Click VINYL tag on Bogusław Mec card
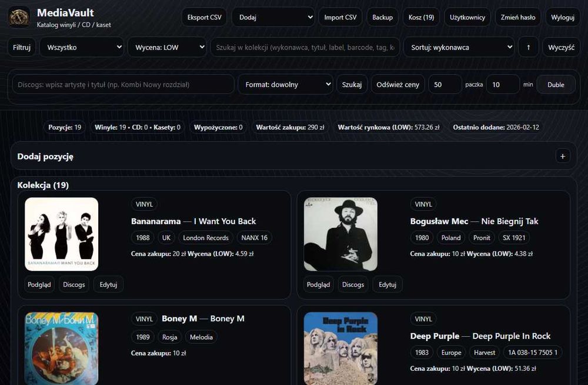Image resolution: width=588 pixels, height=385 pixels. [423, 204]
